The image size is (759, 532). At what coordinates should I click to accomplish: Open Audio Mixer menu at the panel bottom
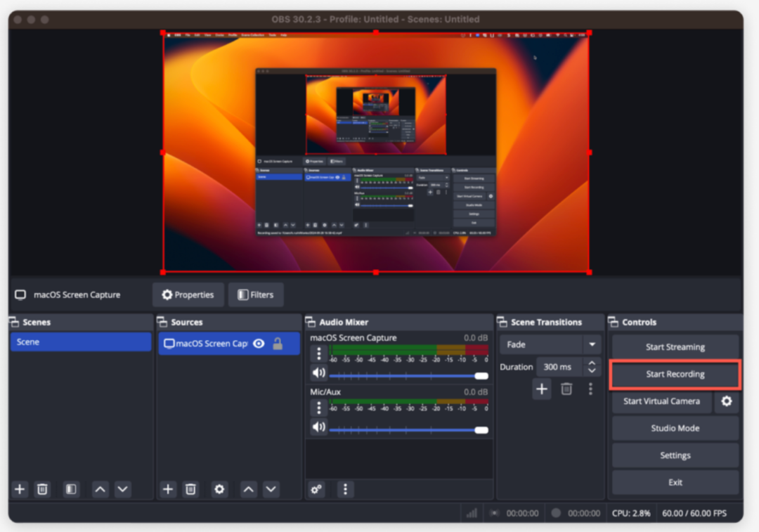(345, 489)
